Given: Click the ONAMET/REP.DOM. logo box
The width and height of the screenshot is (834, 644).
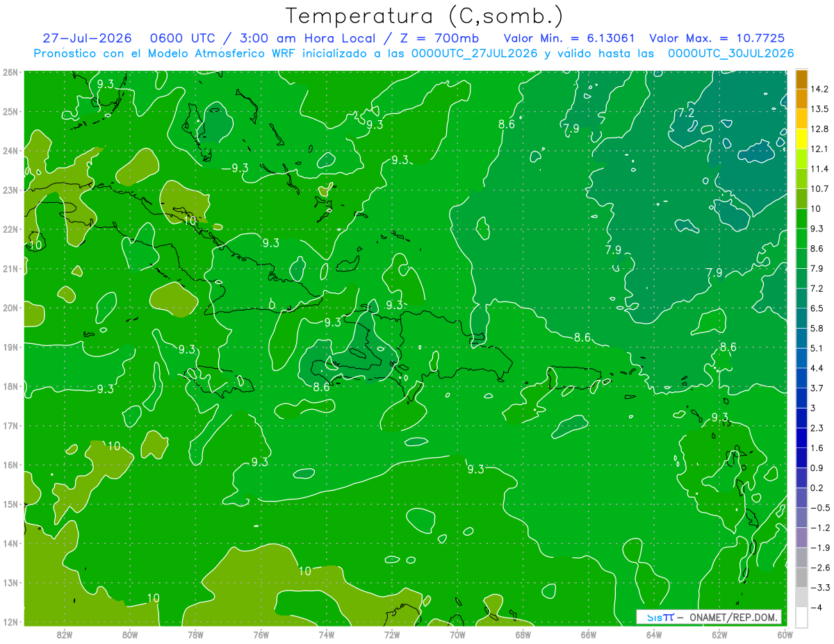Looking at the screenshot, I should pos(709,617).
